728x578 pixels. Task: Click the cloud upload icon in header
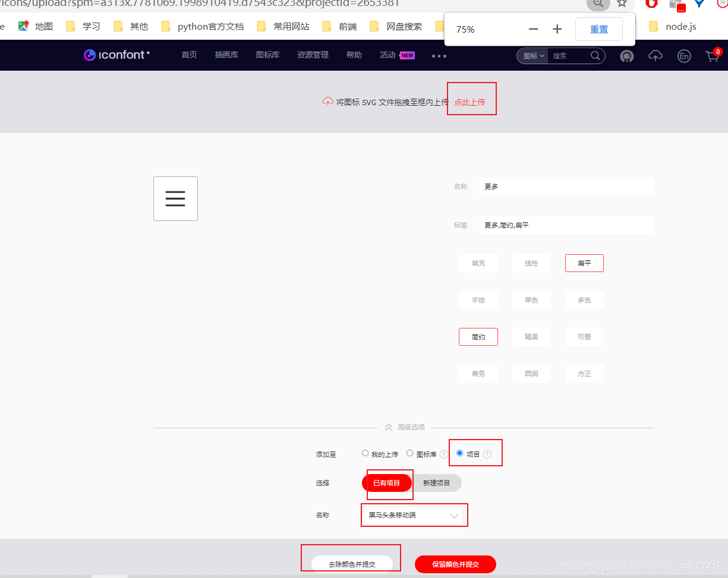655,56
